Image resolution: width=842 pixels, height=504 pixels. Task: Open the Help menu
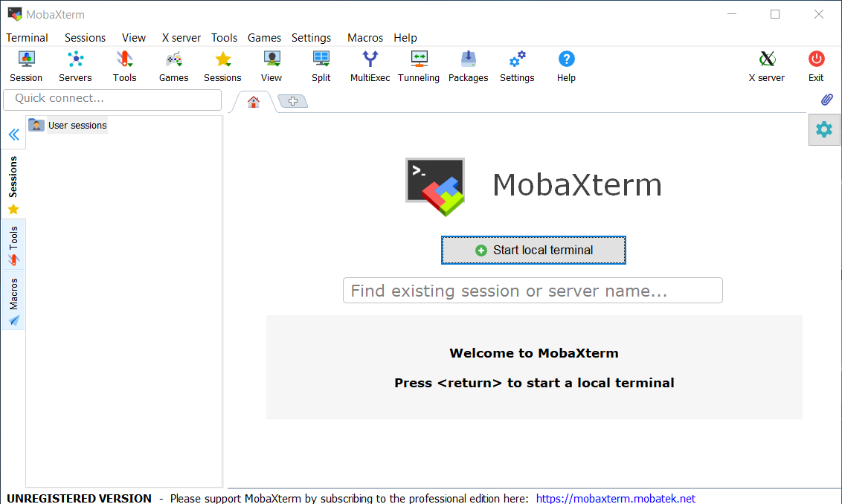pos(405,38)
